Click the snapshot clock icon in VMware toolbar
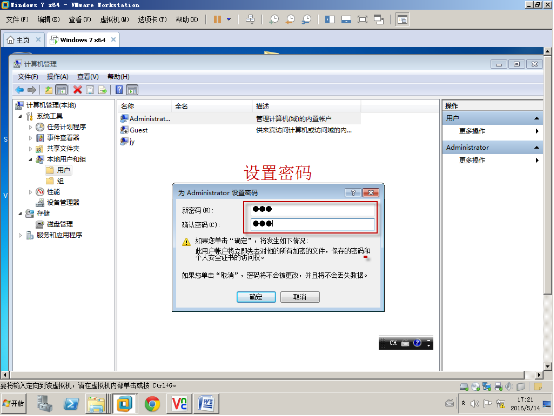Image resolution: width=554 pixels, height=416 pixels. click(x=274, y=19)
